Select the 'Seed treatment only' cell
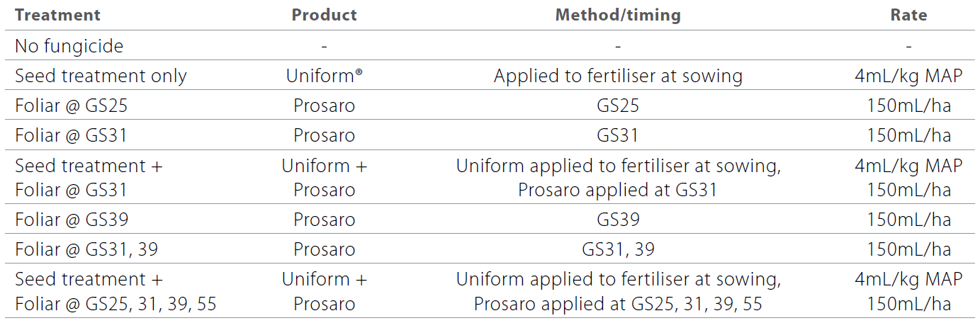The image size is (980, 323). [101, 76]
